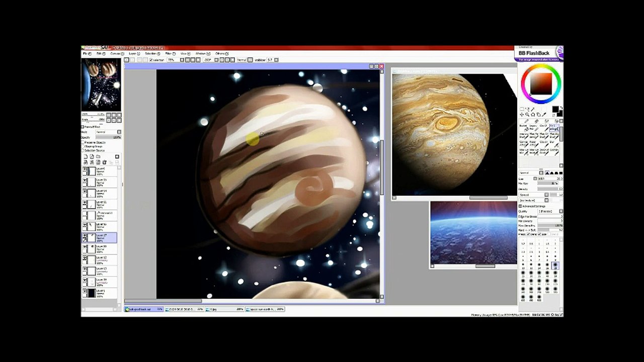The width and height of the screenshot is (644, 362).
Task: Select the Bucket tool
Action: pos(524,128)
